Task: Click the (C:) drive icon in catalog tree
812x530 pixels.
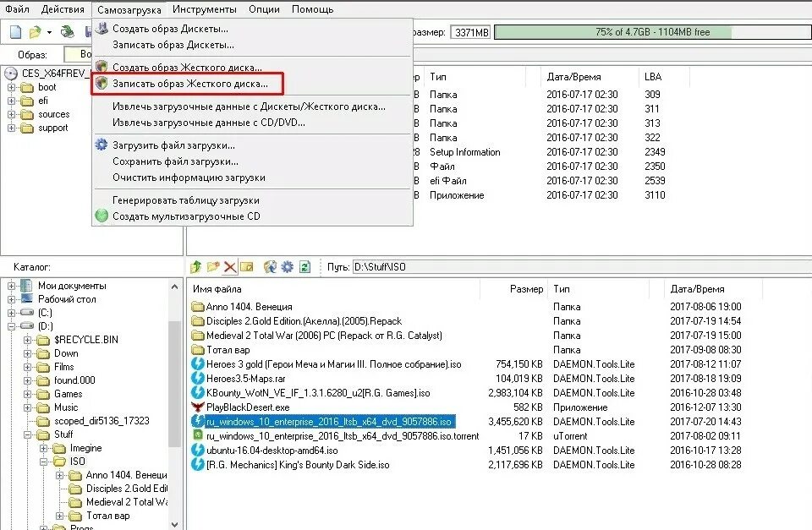Action: pos(27,313)
